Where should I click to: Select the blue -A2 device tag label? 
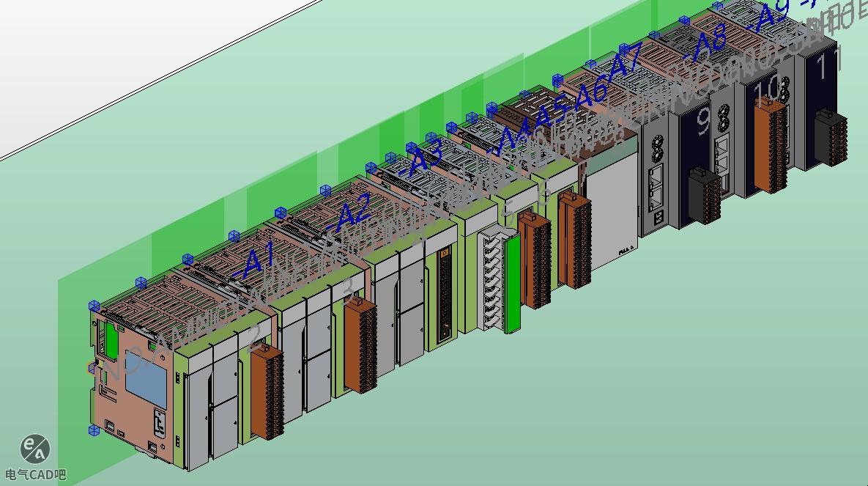[x=349, y=215]
